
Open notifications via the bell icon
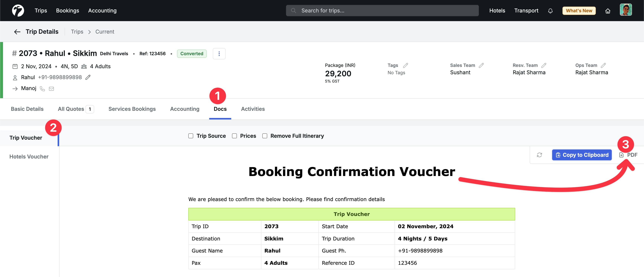tap(550, 11)
